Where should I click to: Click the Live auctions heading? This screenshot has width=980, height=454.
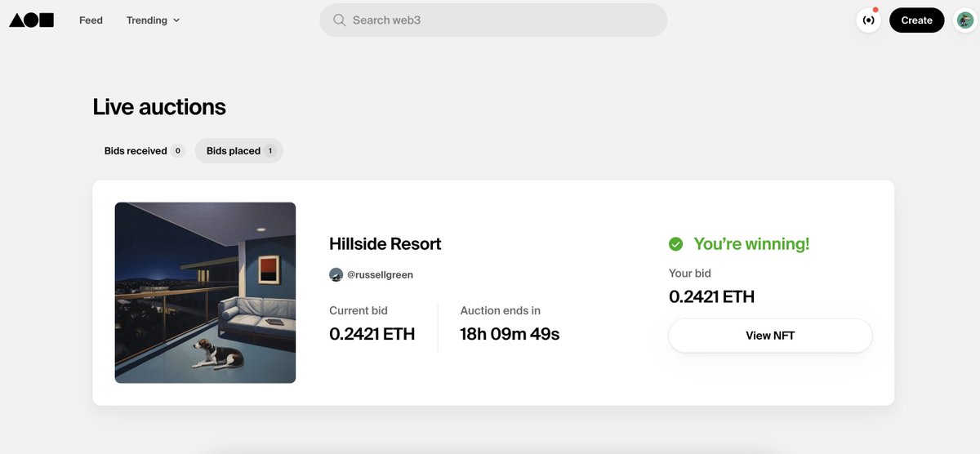coord(159,107)
